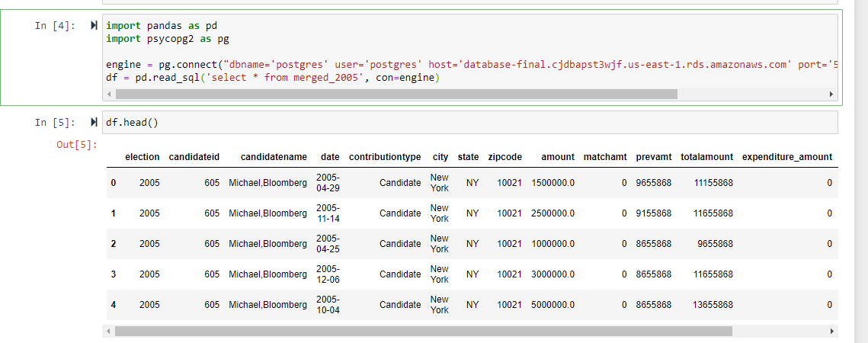
Task: Click the amount value 3000000.0
Action: [553, 274]
